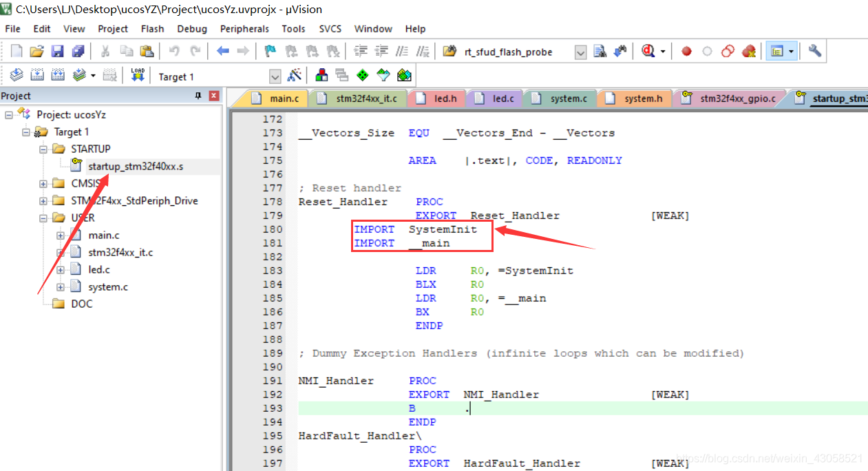
Task: Open the Peripherals menu
Action: point(244,29)
